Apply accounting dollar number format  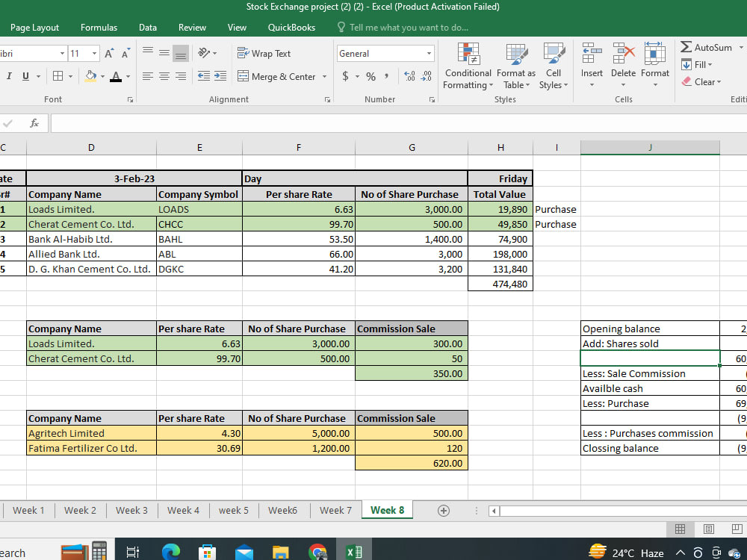click(345, 76)
